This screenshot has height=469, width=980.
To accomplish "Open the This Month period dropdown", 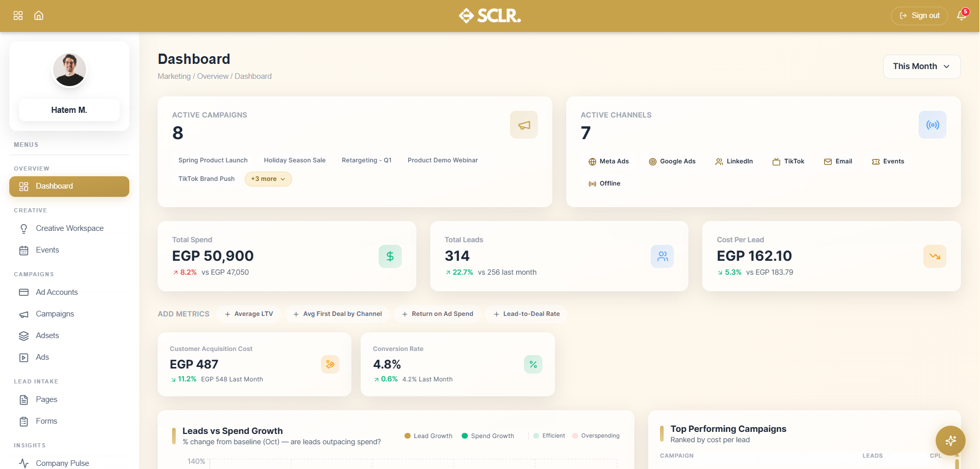I will [922, 66].
